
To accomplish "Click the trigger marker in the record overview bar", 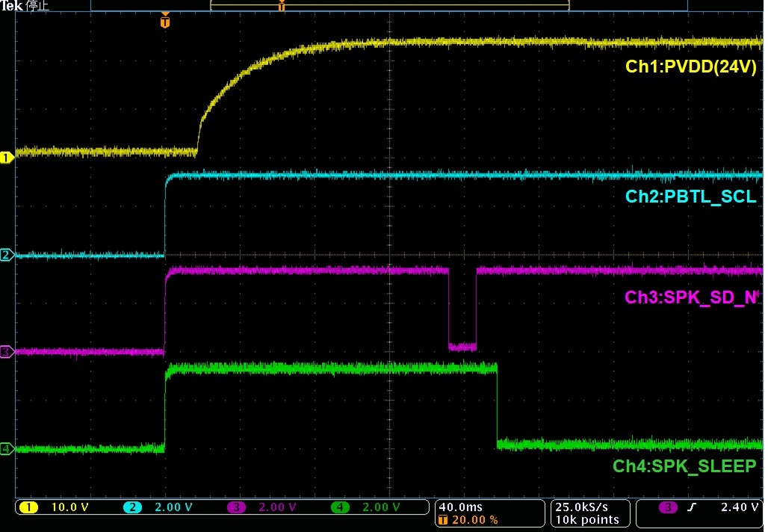I will [x=282, y=6].
